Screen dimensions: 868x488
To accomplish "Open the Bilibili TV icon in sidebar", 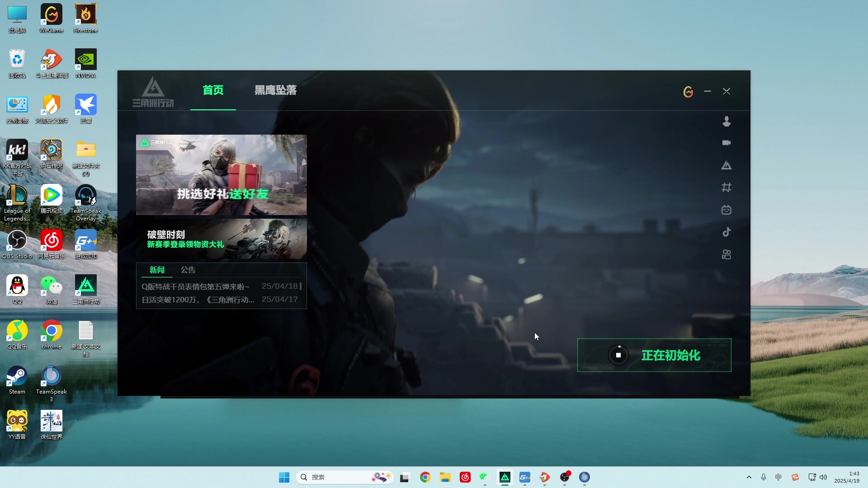I will coord(726,210).
